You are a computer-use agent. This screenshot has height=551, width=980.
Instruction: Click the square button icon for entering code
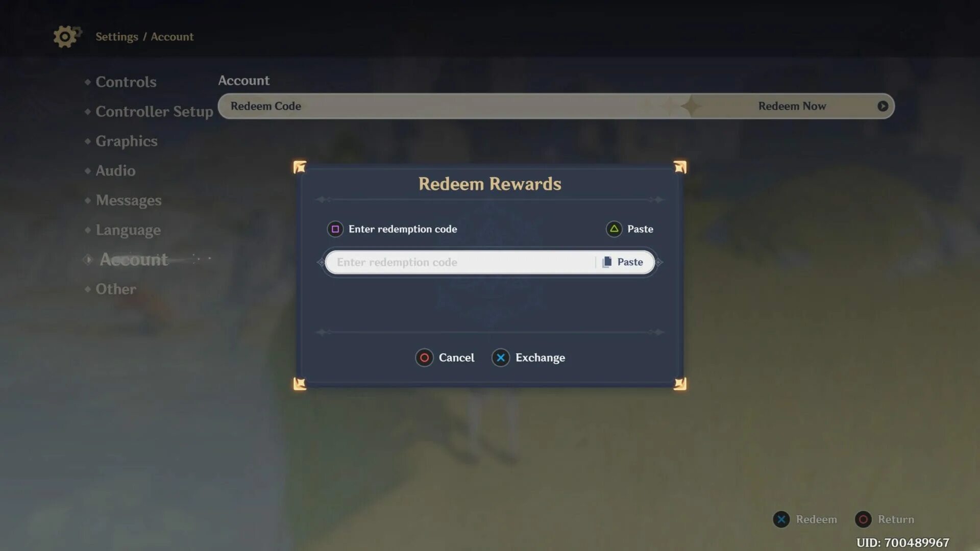(335, 229)
